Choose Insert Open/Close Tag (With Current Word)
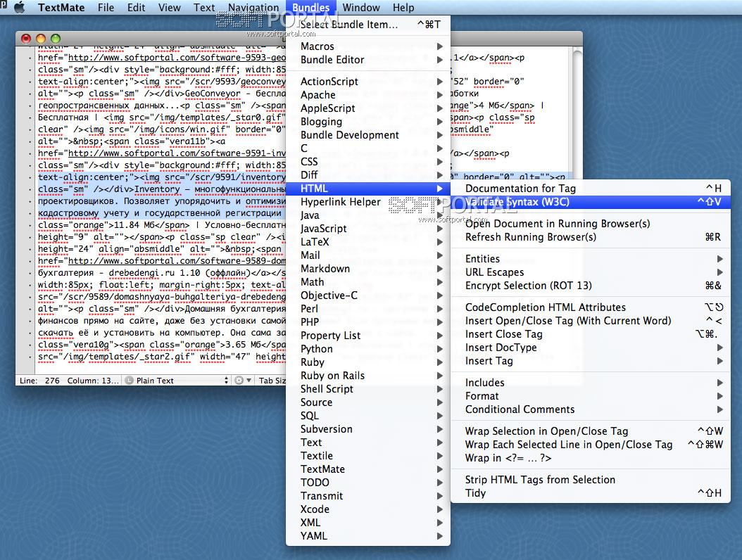742x560 pixels. coord(591,321)
